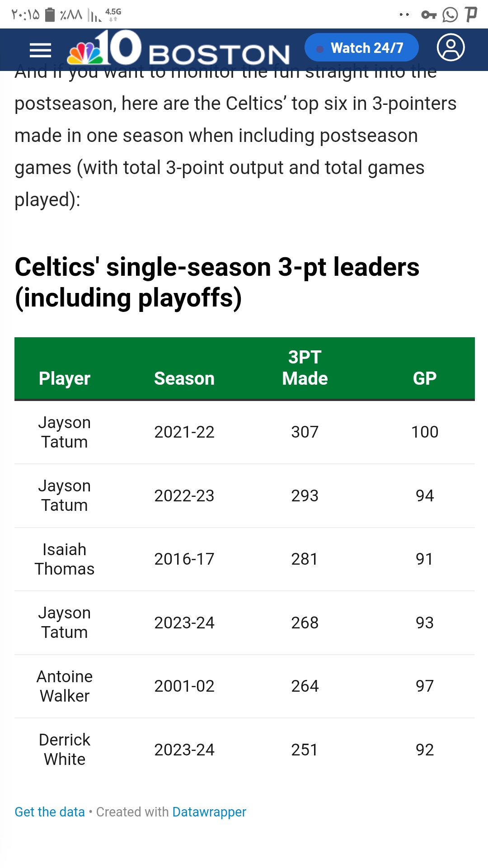Tap the 3PT Made column header
Image resolution: width=488 pixels, height=868 pixels.
click(305, 368)
